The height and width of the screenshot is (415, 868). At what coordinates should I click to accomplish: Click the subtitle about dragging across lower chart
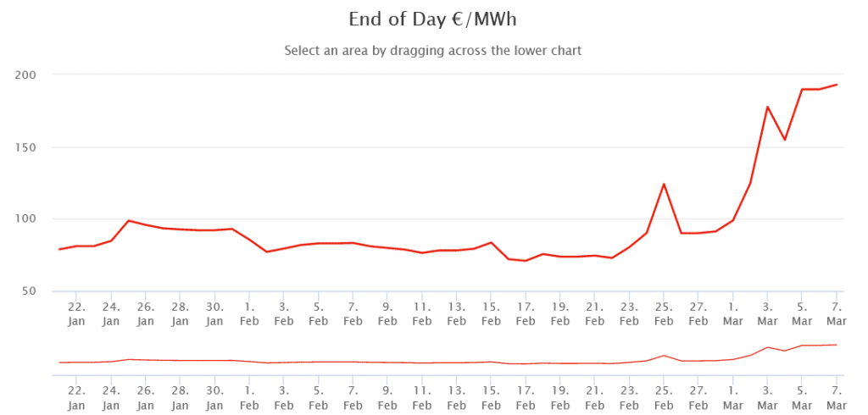(433, 50)
